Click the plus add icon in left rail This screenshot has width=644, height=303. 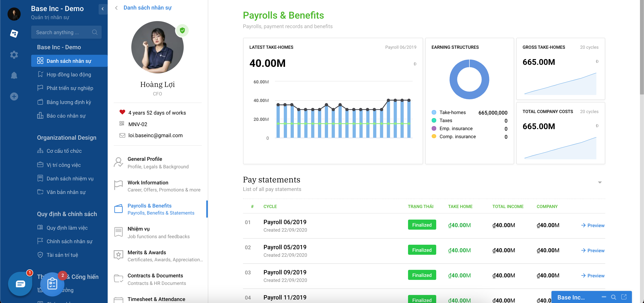14,96
